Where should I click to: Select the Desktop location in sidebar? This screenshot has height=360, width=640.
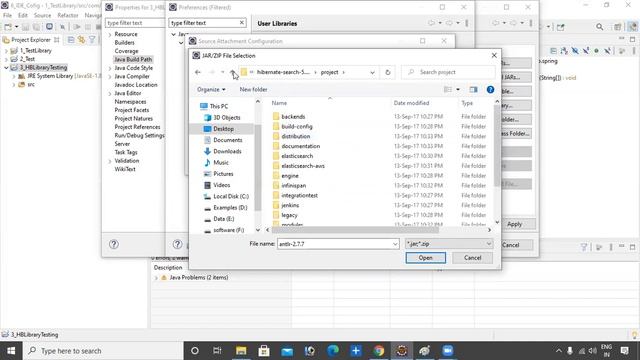pyautogui.click(x=223, y=129)
